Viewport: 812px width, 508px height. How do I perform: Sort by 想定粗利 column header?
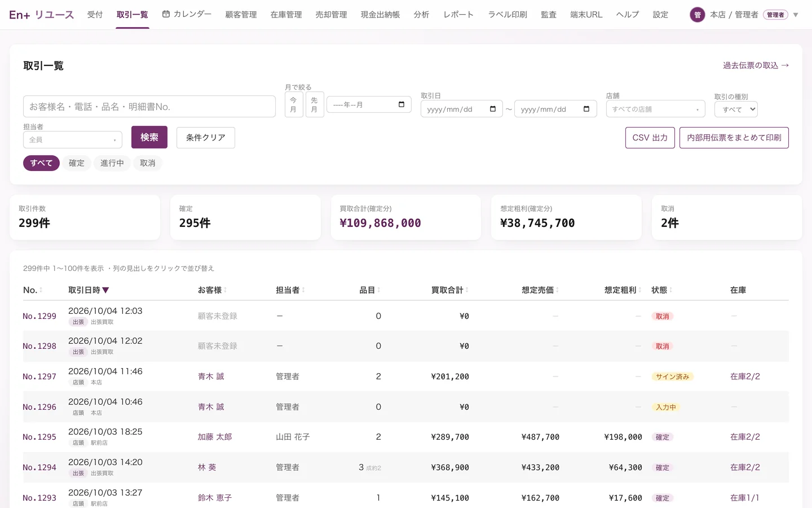tap(623, 290)
